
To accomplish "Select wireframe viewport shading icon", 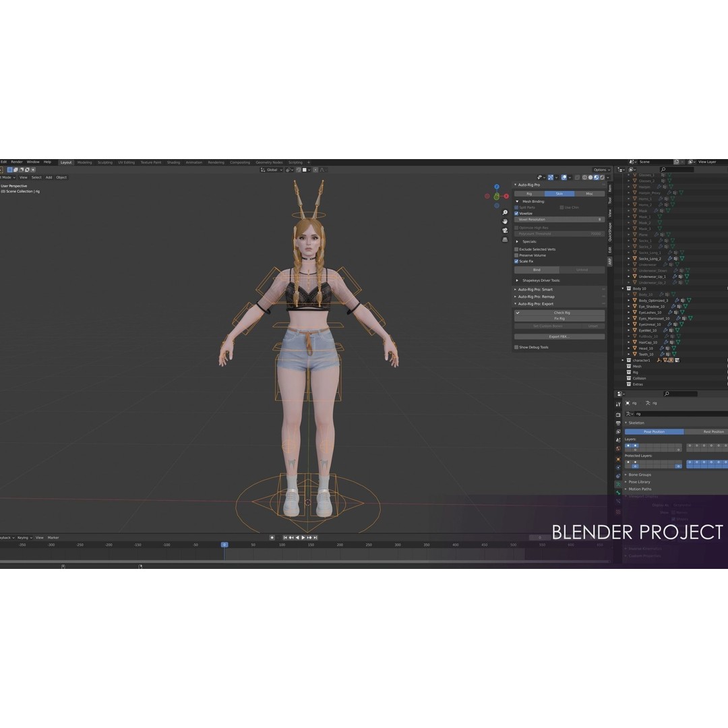I will (584, 177).
